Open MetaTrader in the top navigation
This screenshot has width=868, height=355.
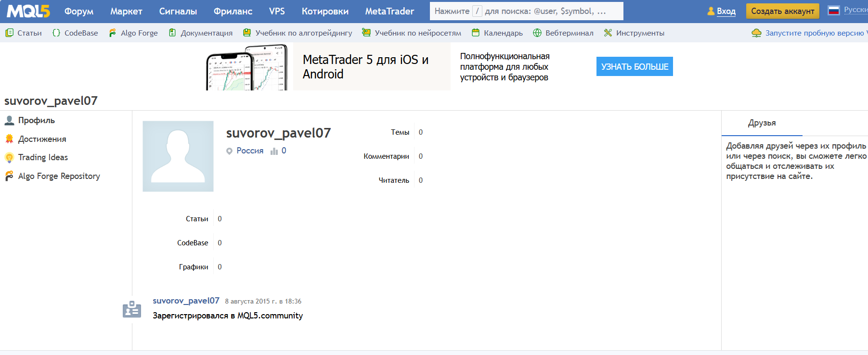(389, 11)
